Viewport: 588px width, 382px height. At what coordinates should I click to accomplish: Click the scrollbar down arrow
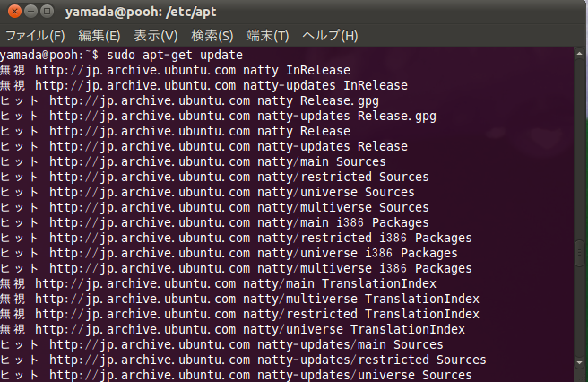(x=579, y=362)
